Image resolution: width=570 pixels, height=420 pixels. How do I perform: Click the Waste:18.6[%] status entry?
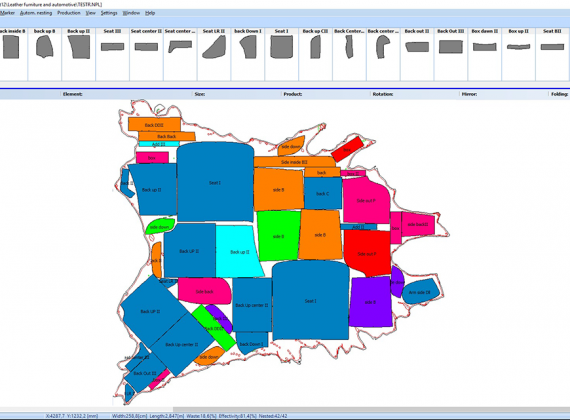pos(201,416)
